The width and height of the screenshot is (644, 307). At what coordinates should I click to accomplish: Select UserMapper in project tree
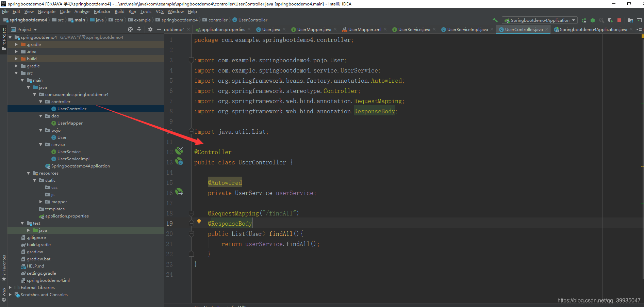(70, 123)
